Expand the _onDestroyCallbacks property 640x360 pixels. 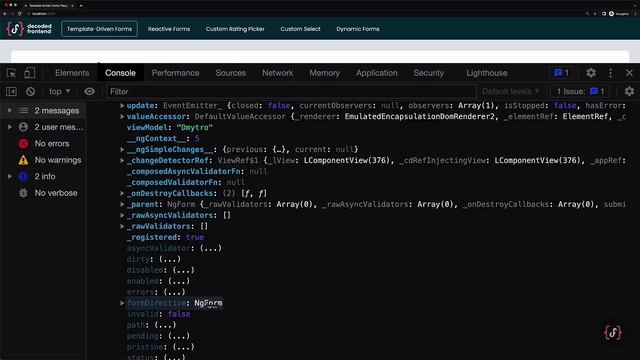122,193
